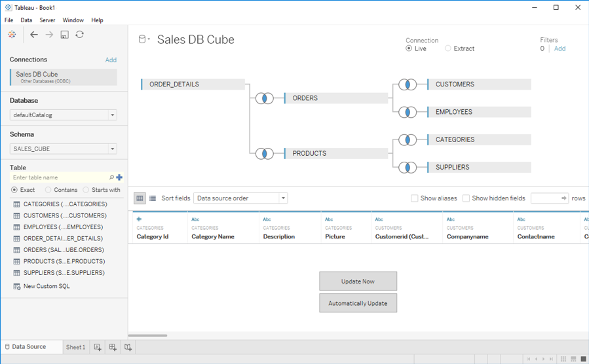Image resolution: width=589 pixels, height=364 pixels.
Task: Open the Window menu
Action: pos(73,20)
